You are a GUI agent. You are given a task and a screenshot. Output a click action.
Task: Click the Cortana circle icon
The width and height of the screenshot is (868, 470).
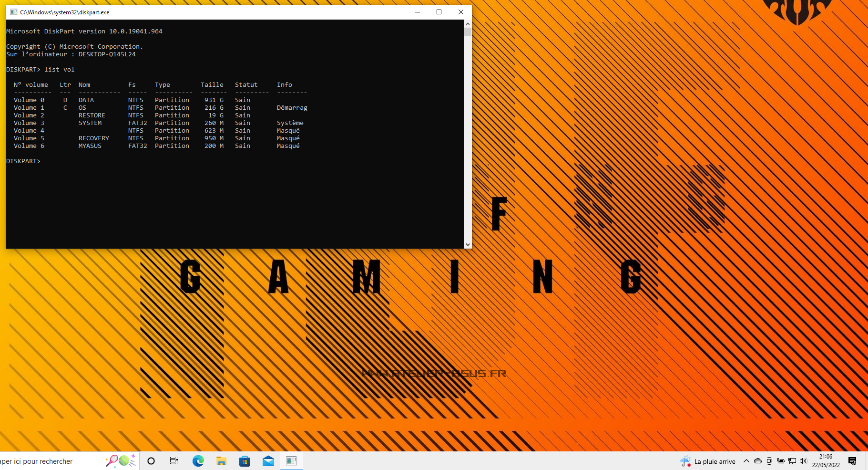pos(151,460)
